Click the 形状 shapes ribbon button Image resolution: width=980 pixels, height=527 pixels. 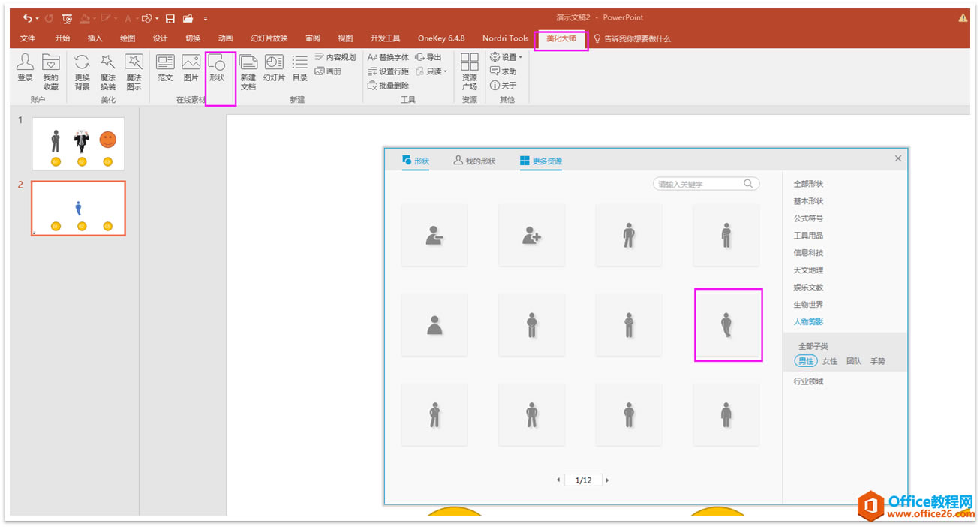[217, 68]
